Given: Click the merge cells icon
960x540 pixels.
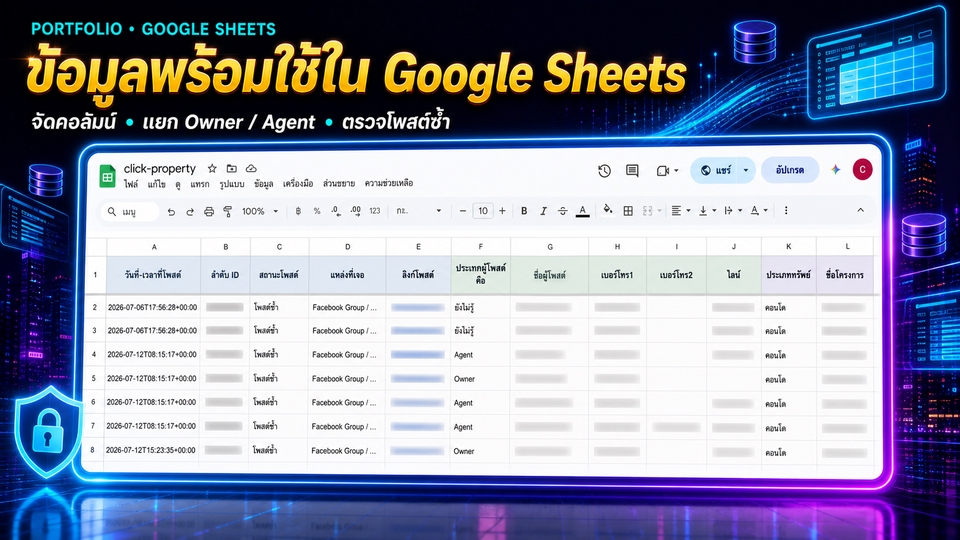Looking at the screenshot, I should pyautogui.click(x=647, y=211).
